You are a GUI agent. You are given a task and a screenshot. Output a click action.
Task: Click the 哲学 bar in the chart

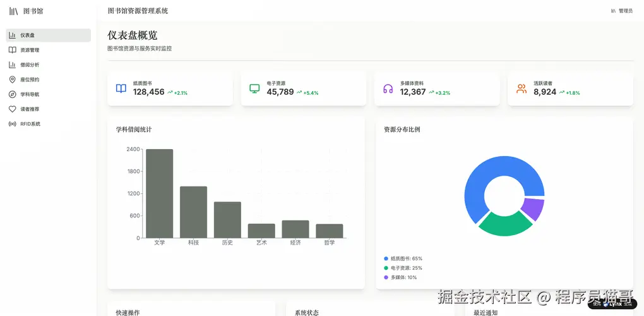coord(330,231)
